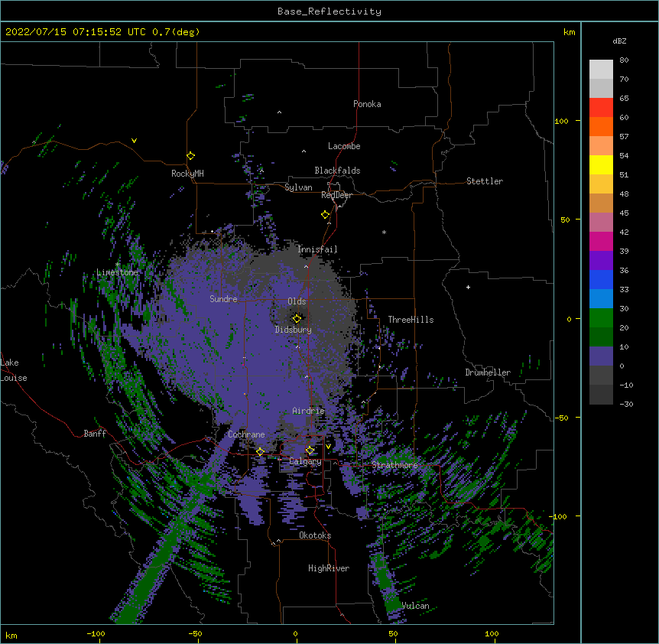
Task: Click the Didsbury label
Action: pyautogui.click(x=294, y=330)
